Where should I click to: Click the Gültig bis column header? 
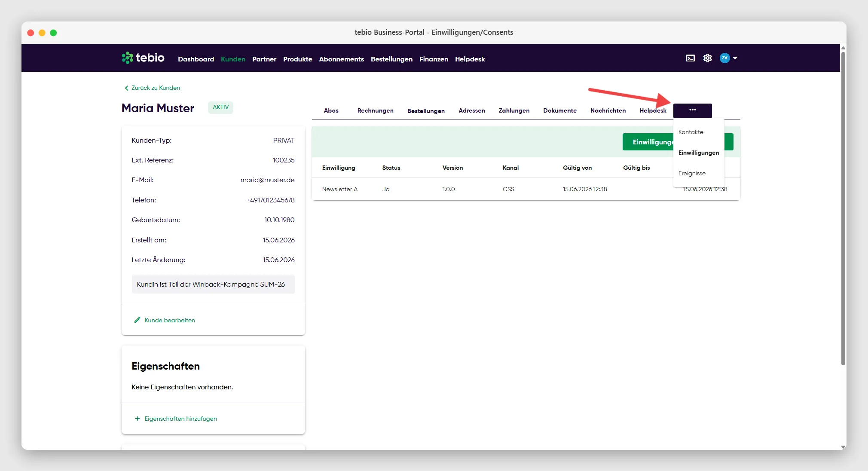[636, 168]
